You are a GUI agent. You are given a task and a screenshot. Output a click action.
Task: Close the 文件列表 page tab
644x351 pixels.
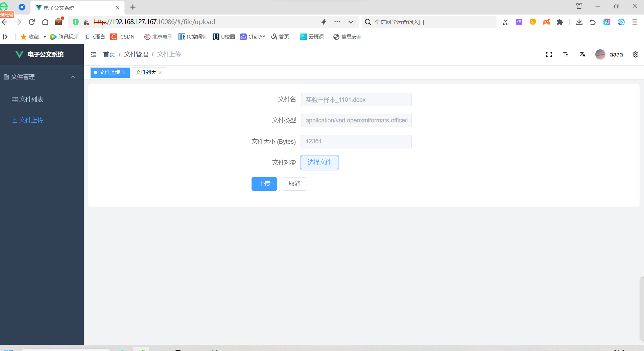160,72
